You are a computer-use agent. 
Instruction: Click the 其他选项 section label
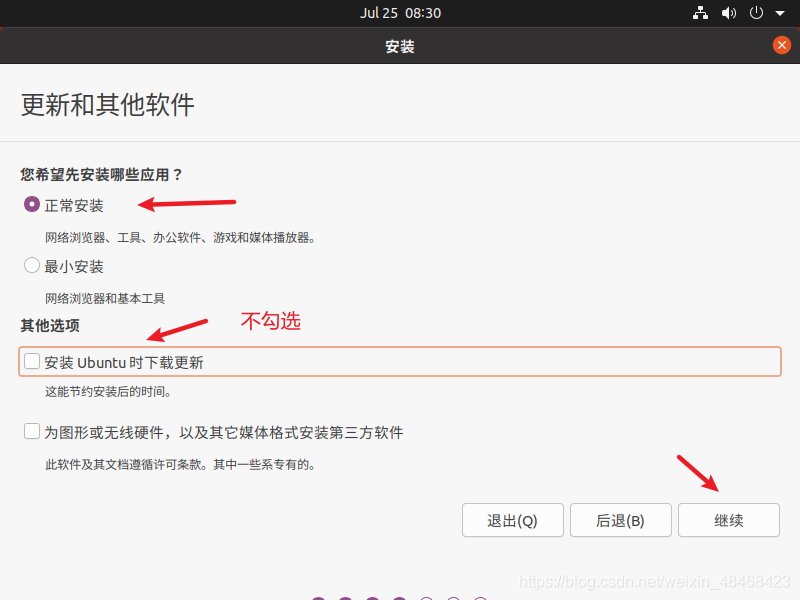click(x=50, y=326)
